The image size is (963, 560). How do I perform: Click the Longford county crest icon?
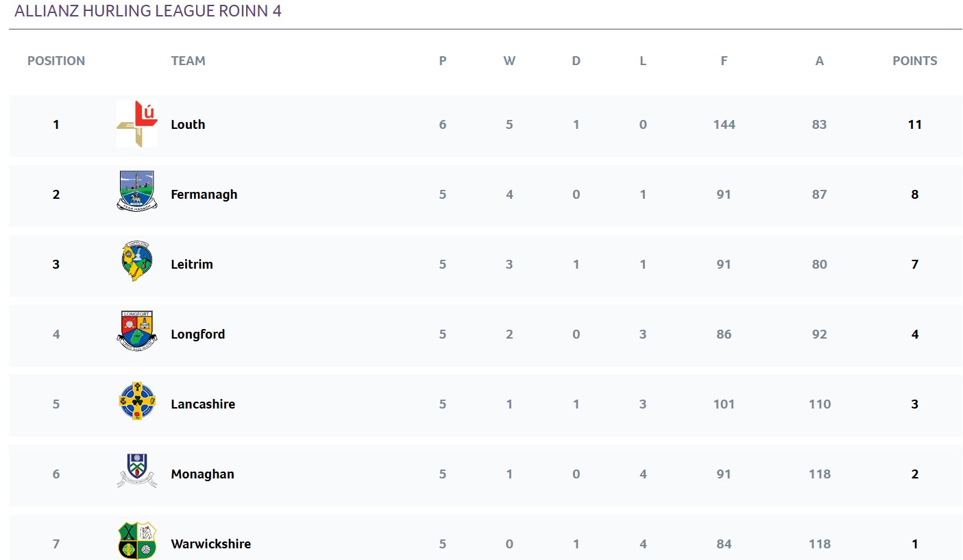pyautogui.click(x=137, y=330)
